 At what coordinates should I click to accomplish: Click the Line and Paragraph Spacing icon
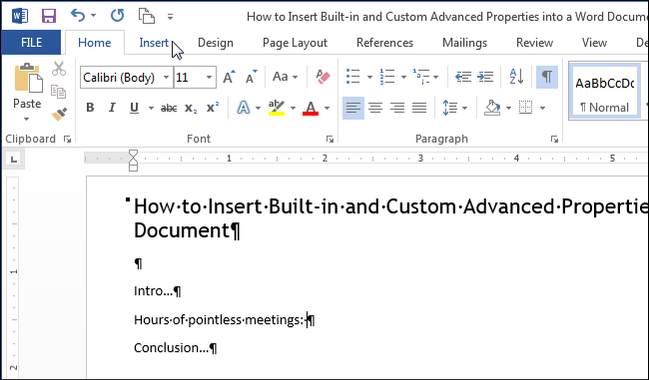(x=450, y=108)
